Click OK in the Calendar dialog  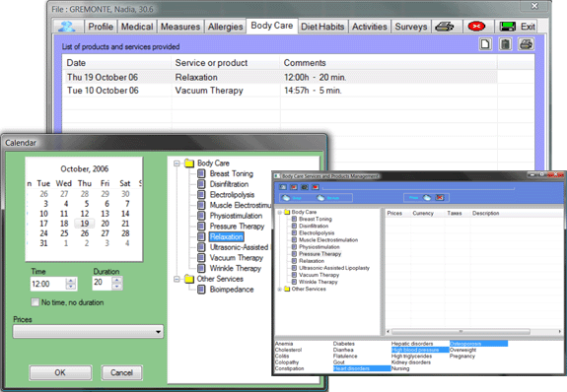60,372
